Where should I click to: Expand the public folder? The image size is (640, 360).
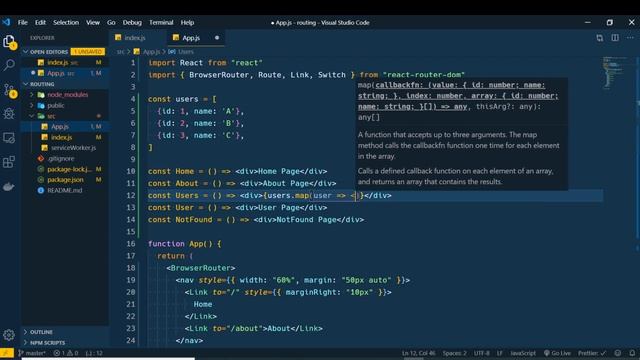(55, 105)
